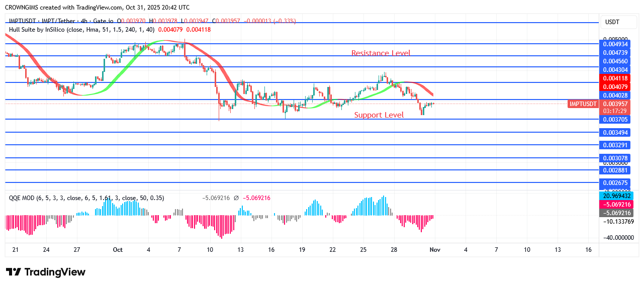The image size is (644, 287).
Task: Click the 0.004304 price label
Action: (x=615, y=70)
